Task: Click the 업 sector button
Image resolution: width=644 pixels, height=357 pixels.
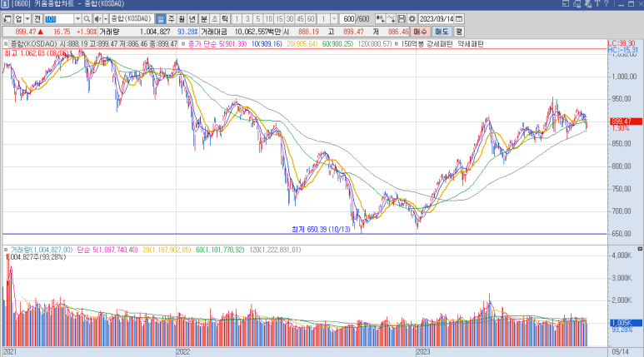Action: [18, 19]
